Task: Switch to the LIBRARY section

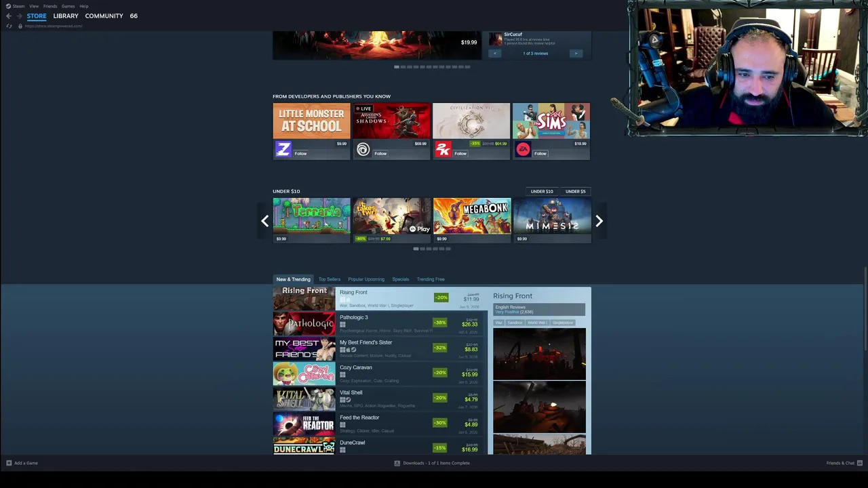Action: click(x=66, y=16)
